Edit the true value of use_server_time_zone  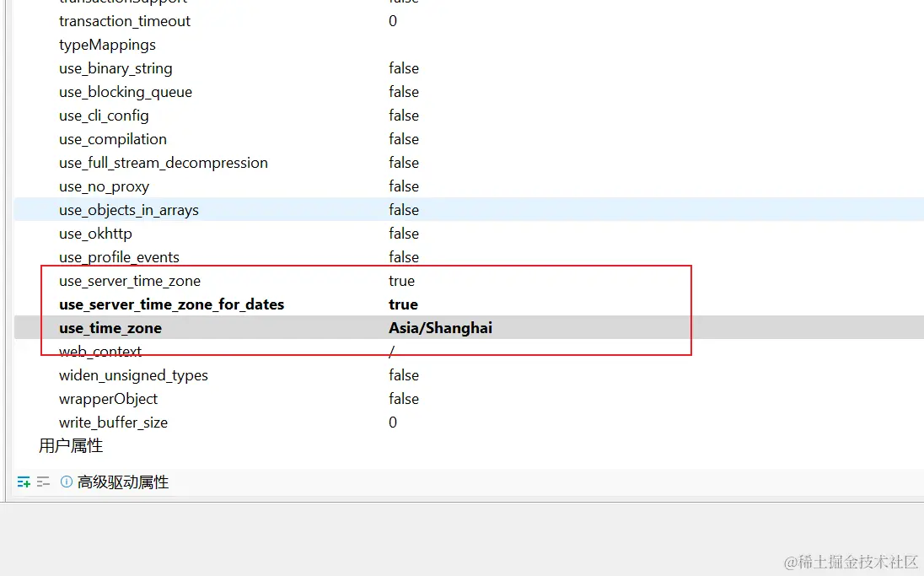pos(401,281)
